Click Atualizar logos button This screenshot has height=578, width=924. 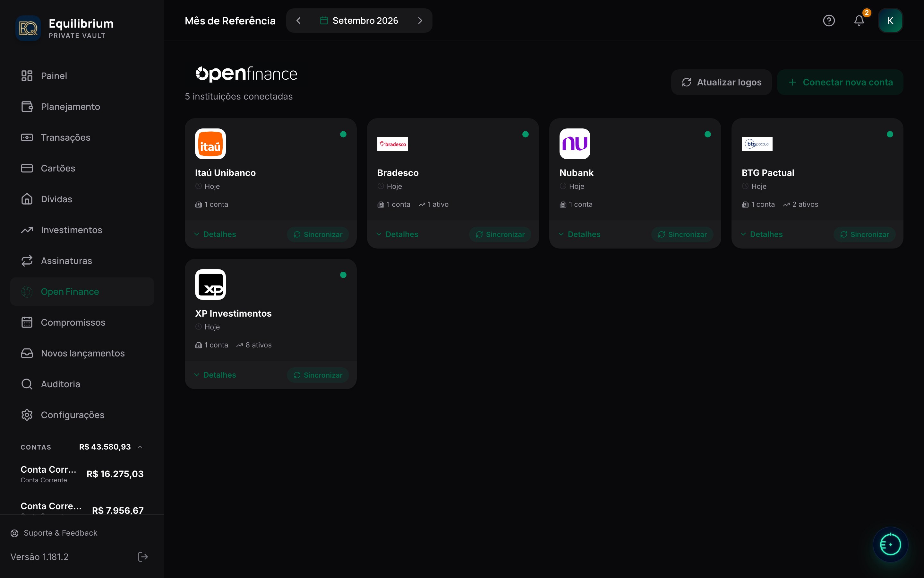click(721, 82)
